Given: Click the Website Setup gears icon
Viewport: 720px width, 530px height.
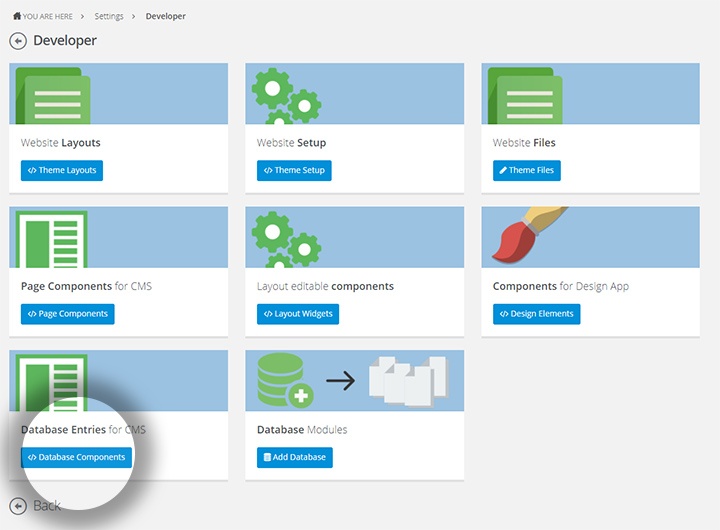Looking at the screenshot, I should point(287,96).
